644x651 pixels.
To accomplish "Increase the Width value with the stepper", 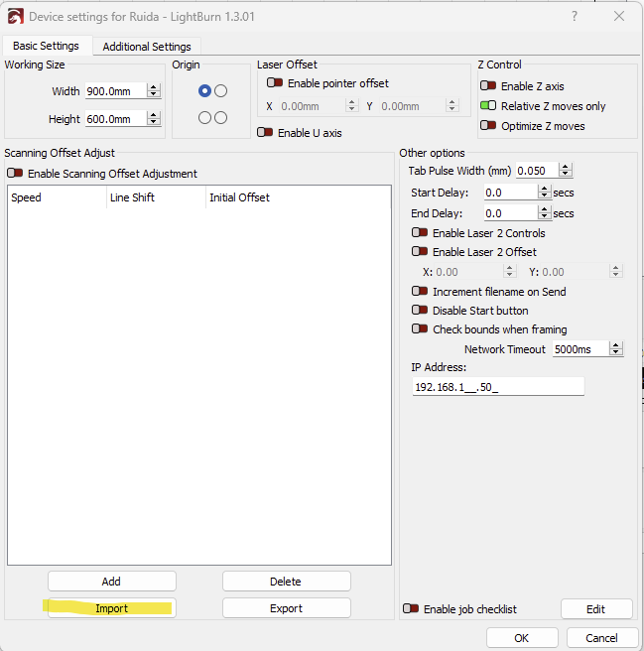I will 154,87.
